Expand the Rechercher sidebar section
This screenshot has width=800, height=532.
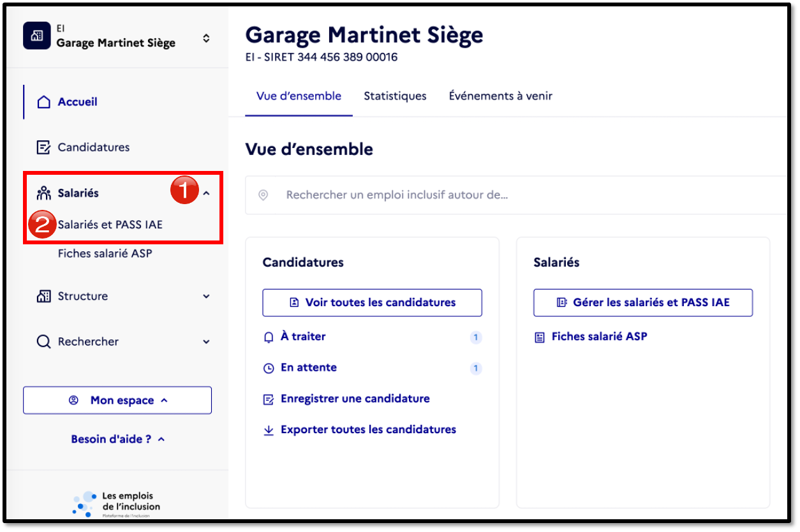(206, 342)
